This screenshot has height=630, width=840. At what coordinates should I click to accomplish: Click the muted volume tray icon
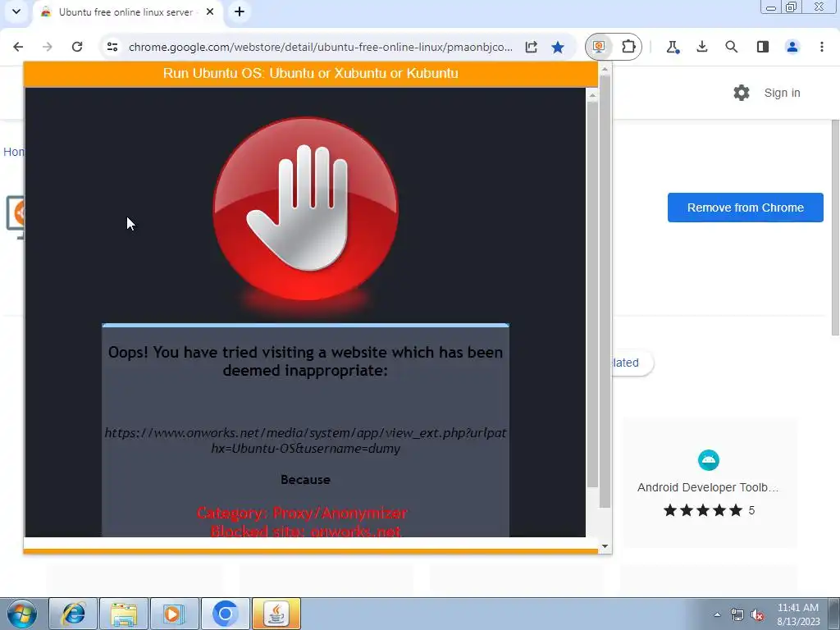pos(757,614)
